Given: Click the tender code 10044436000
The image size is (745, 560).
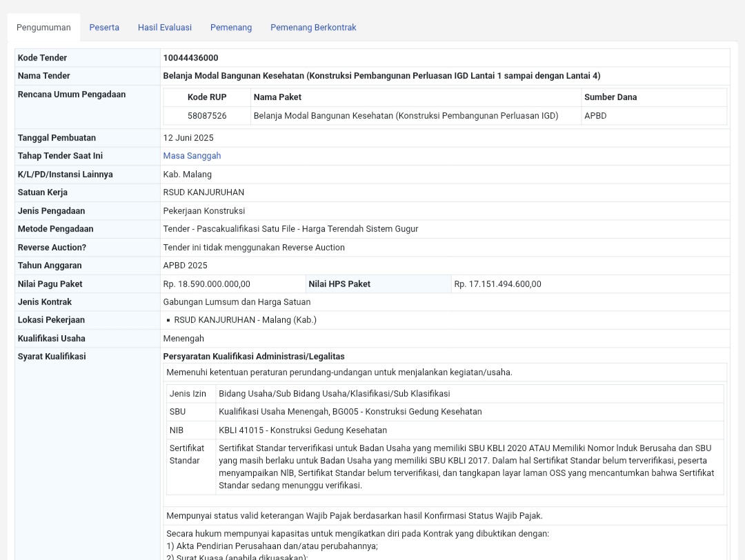Looking at the screenshot, I should [190, 58].
